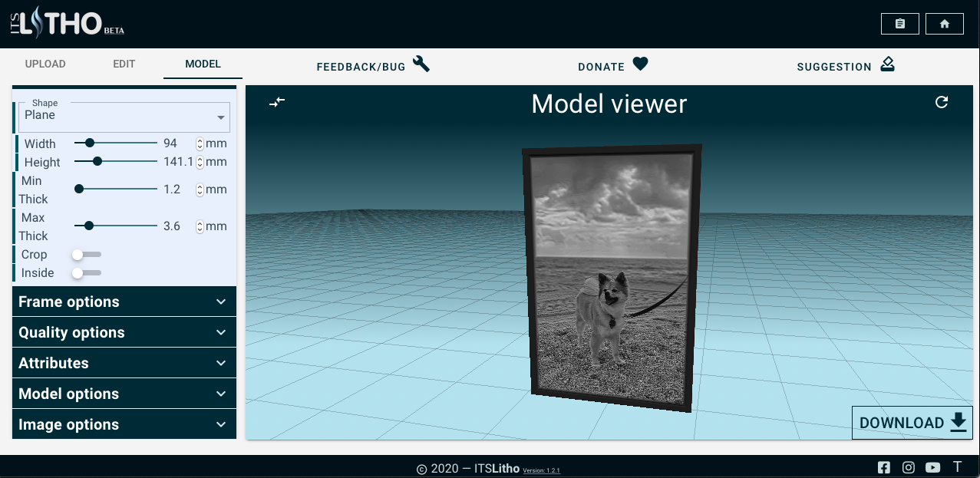Image resolution: width=980 pixels, height=478 pixels.
Task: Select the Model tab
Action: 203,64
